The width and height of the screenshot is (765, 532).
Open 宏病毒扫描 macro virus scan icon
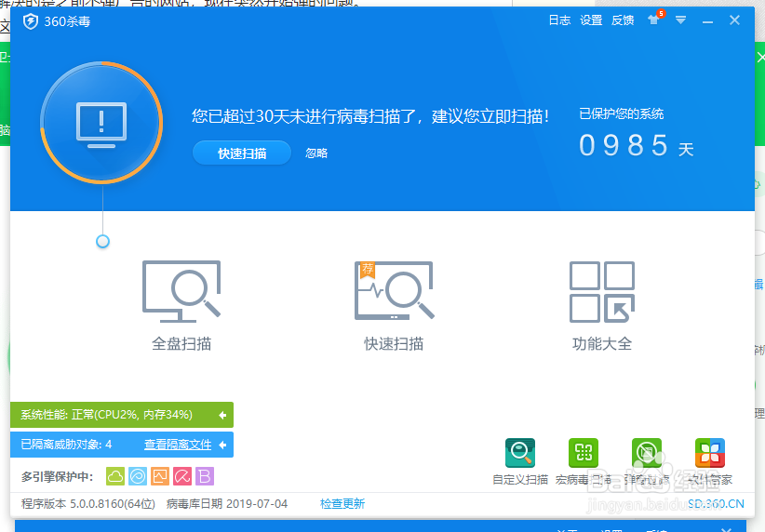click(x=584, y=453)
